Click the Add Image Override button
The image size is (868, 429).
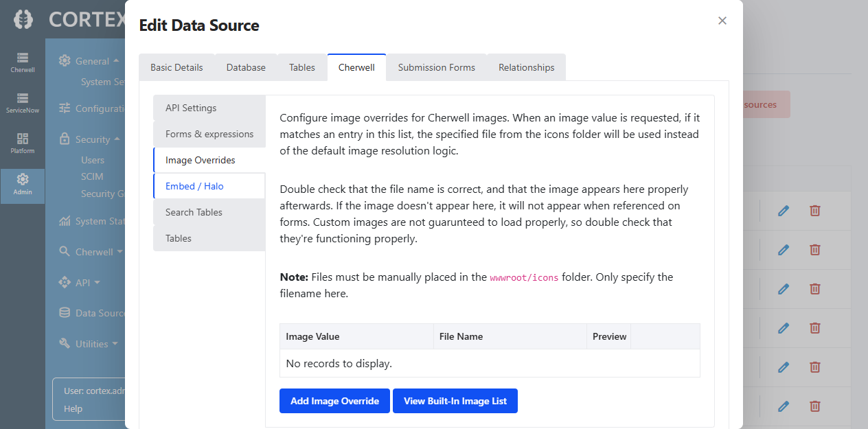click(334, 401)
